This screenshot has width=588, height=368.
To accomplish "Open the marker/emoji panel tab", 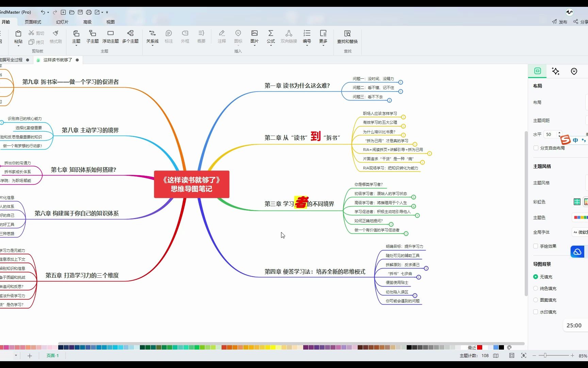I will (x=574, y=71).
